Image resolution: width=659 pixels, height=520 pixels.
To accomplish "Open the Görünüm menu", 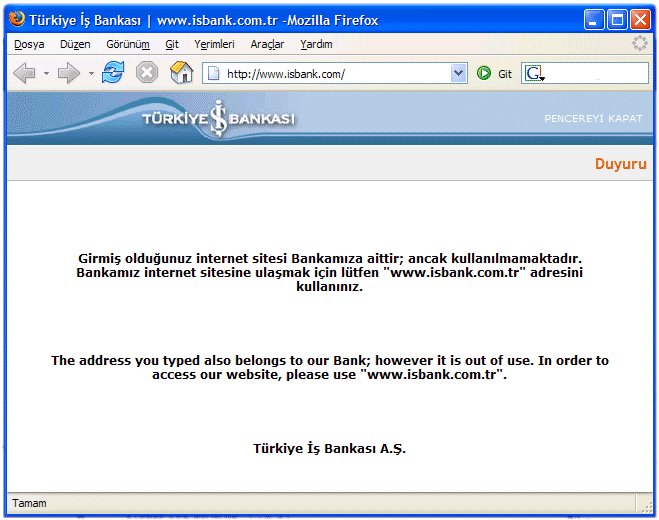I will (128, 44).
